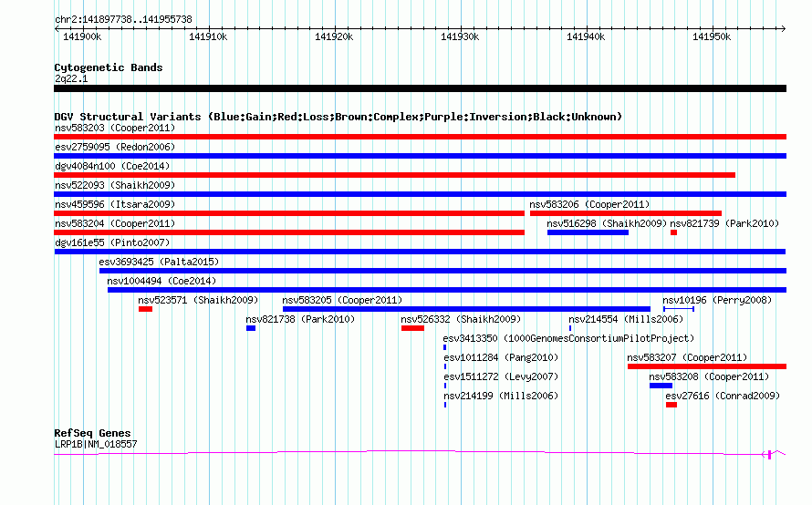Open the nsv214199 (Mills2006) variant label
This screenshot has height=505, width=812.
coord(501,396)
